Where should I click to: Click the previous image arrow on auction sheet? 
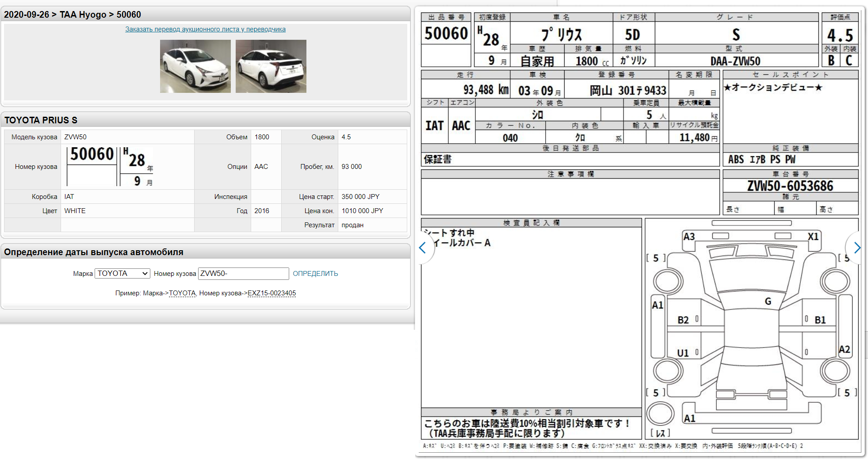click(422, 248)
